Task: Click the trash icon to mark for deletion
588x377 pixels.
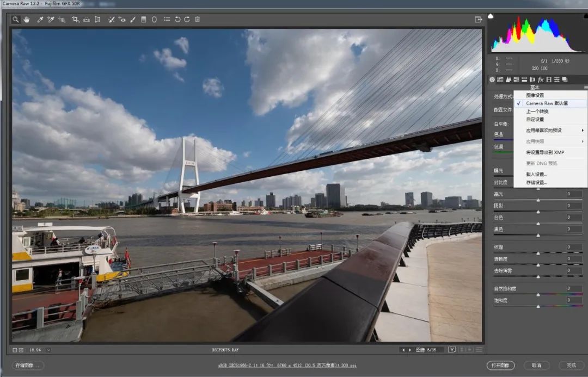Action: [197, 20]
